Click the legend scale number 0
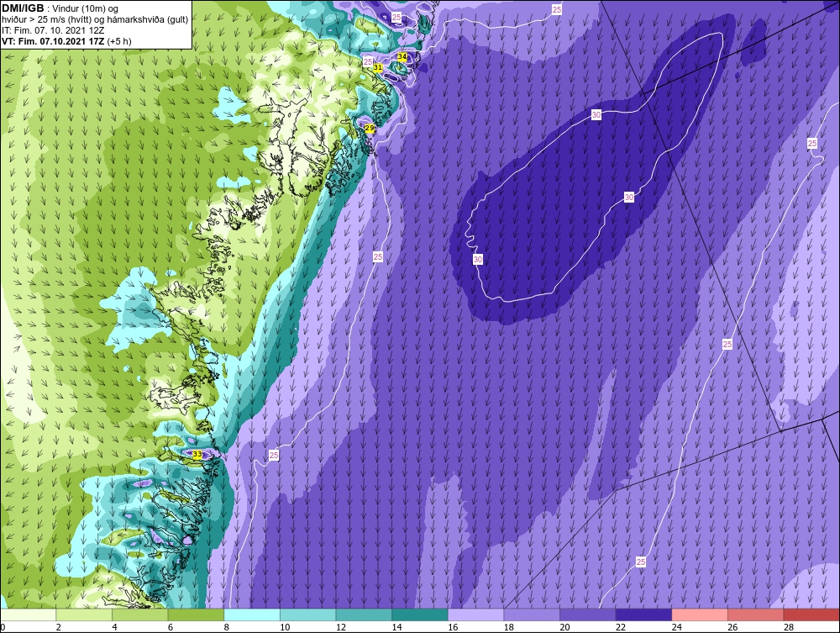The image size is (840, 633). 3,627
